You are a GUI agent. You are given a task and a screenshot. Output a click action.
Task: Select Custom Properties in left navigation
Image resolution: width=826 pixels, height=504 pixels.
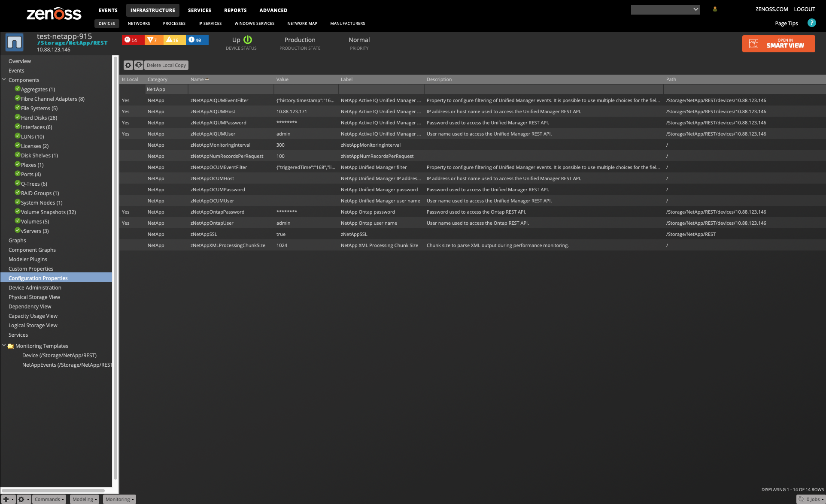pyautogui.click(x=31, y=269)
